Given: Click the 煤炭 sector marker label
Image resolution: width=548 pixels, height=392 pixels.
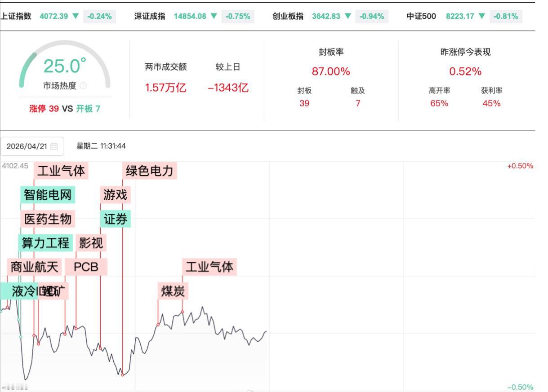Looking at the screenshot, I should 173,291.
